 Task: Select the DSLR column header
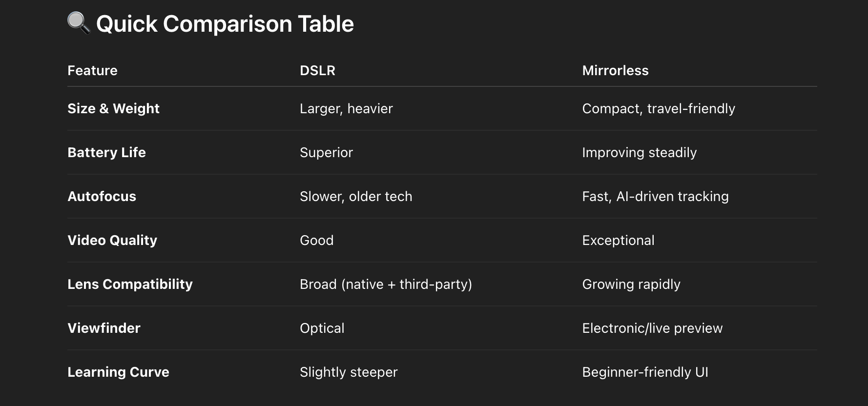pos(317,70)
